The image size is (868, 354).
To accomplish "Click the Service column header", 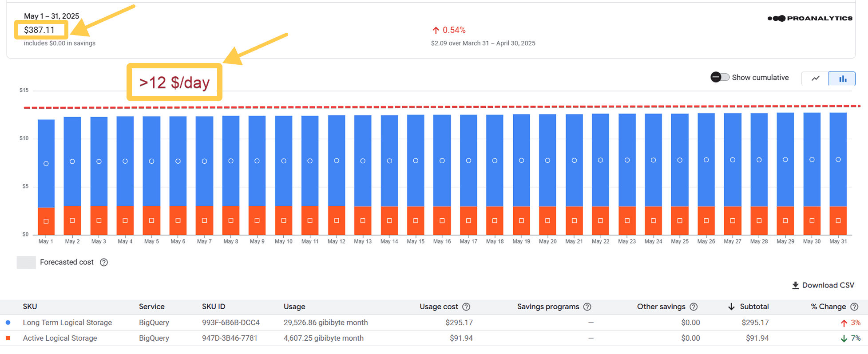I will pos(151,307).
